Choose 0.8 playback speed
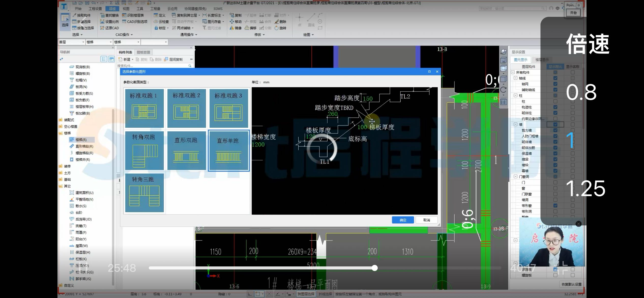 581,92
